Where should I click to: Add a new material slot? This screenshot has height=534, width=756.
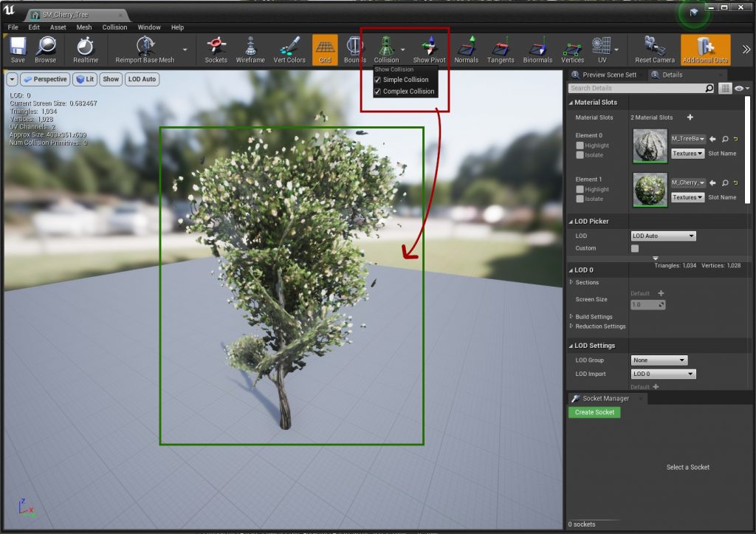(x=690, y=117)
